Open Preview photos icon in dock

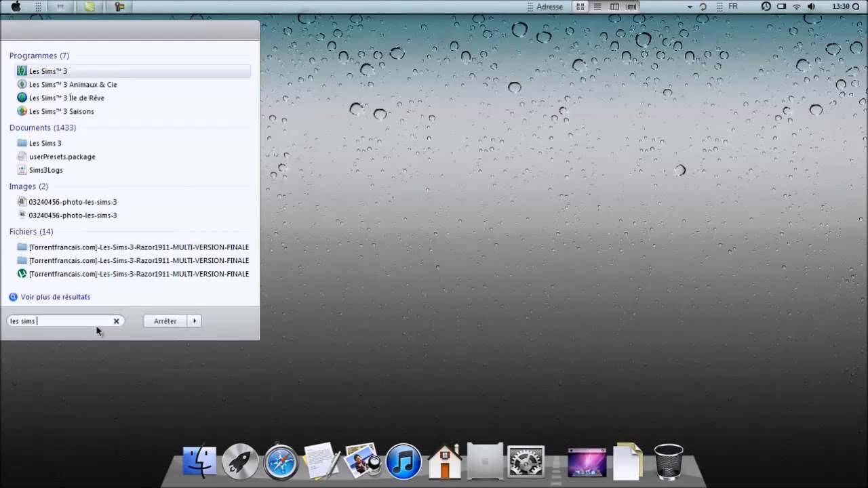[362, 461]
